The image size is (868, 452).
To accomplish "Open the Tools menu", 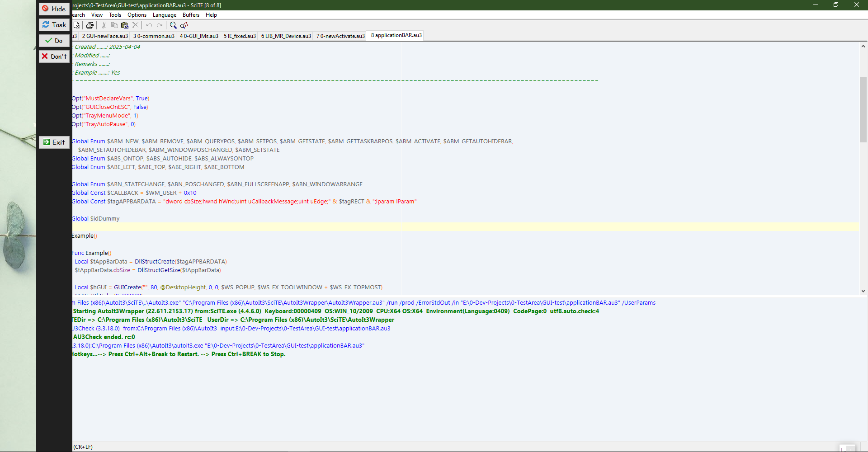I will pyautogui.click(x=115, y=15).
